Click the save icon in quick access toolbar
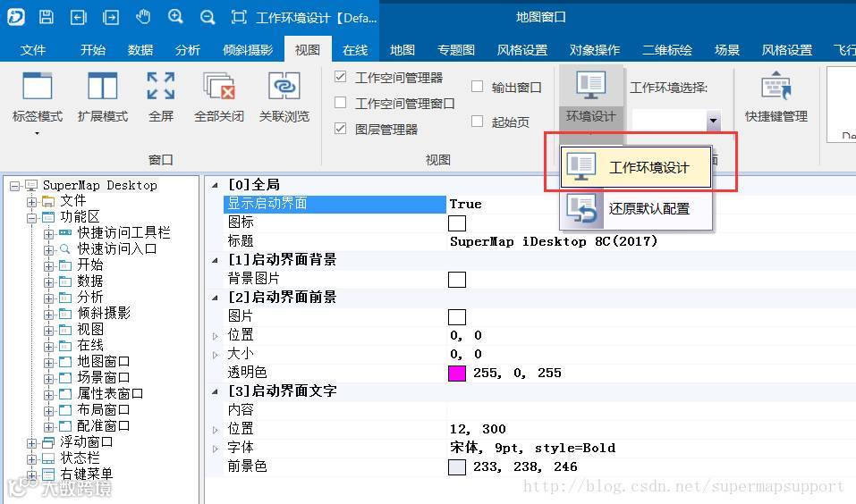The width and height of the screenshot is (856, 504). [47, 17]
